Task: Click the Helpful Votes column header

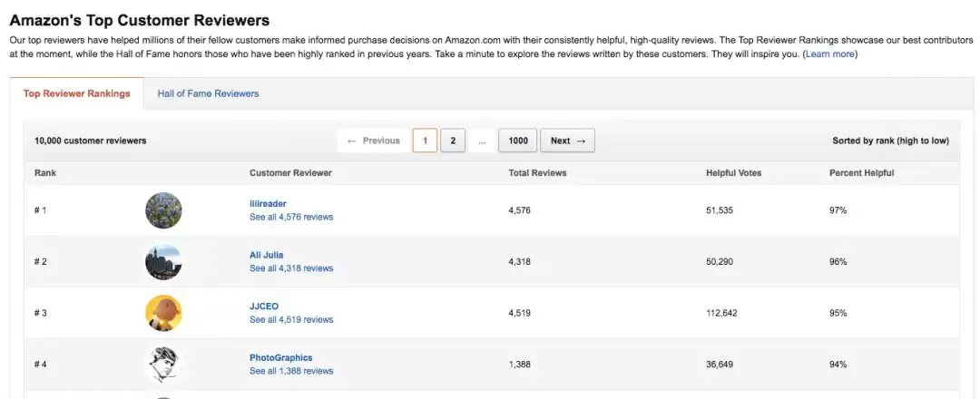Action: [x=734, y=173]
